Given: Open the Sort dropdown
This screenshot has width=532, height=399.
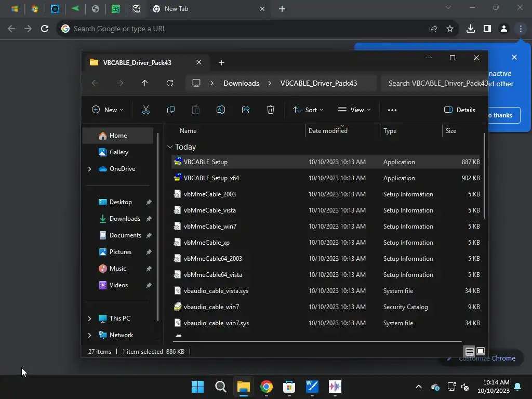Looking at the screenshot, I should (x=308, y=110).
